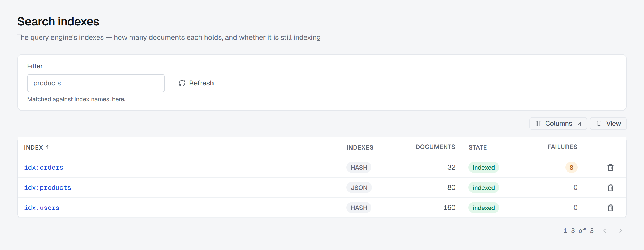Remove idx:users using its trash icon
Screen dimensions: 644x250
610,208
